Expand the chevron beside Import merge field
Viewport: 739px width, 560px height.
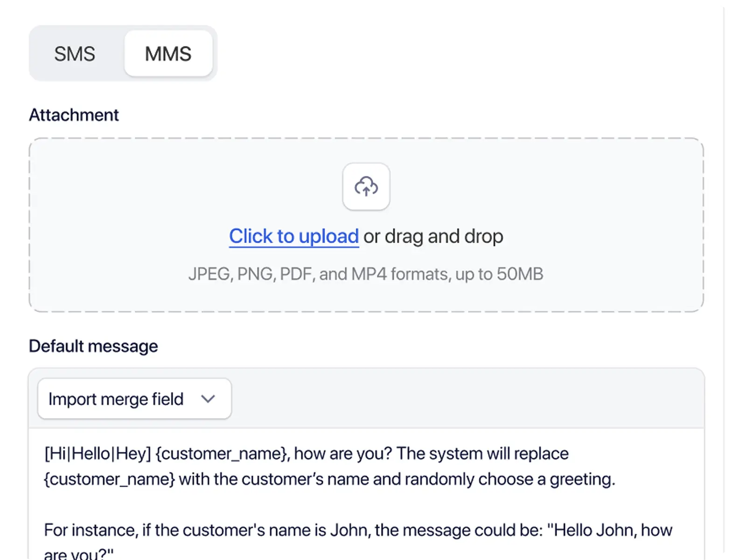click(x=208, y=399)
